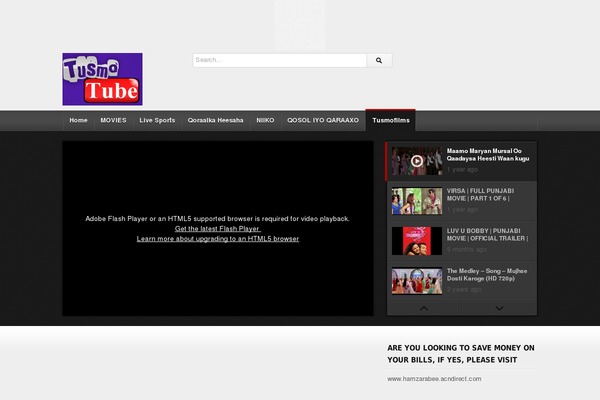Go to Live Sports section
The width and height of the screenshot is (600, 400).
point(157,120)
